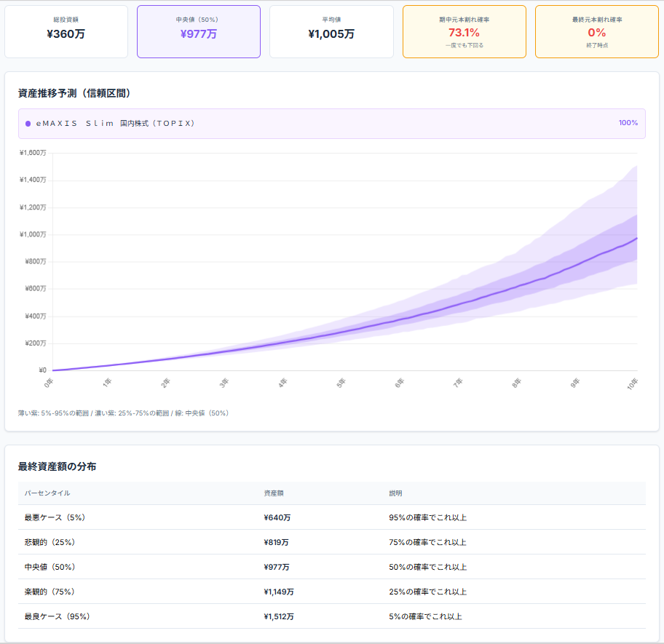664x644 pixels.
Task: Click the 資産額 column header
Action: tap(274, 493)
